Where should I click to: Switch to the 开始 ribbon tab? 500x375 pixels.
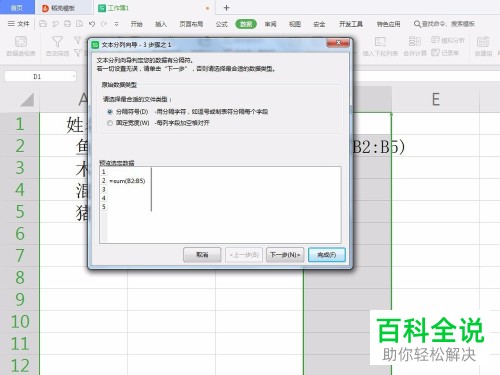[x=136, y=24]
